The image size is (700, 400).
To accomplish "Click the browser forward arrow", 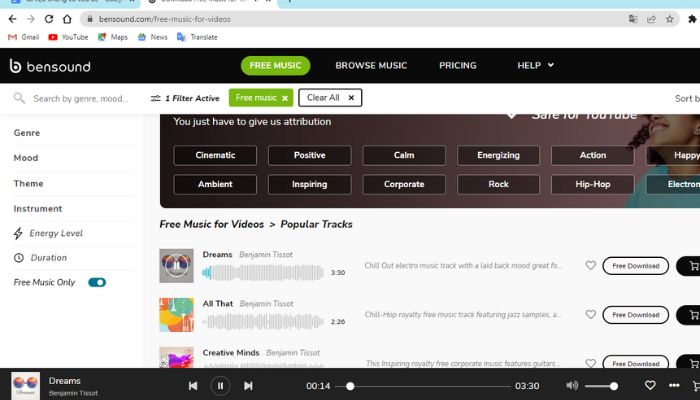I will [30, 19].
